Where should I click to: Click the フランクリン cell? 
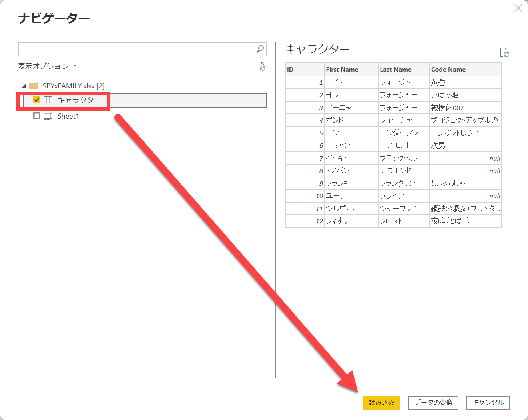pyautogui.click(x=404, y=183)
